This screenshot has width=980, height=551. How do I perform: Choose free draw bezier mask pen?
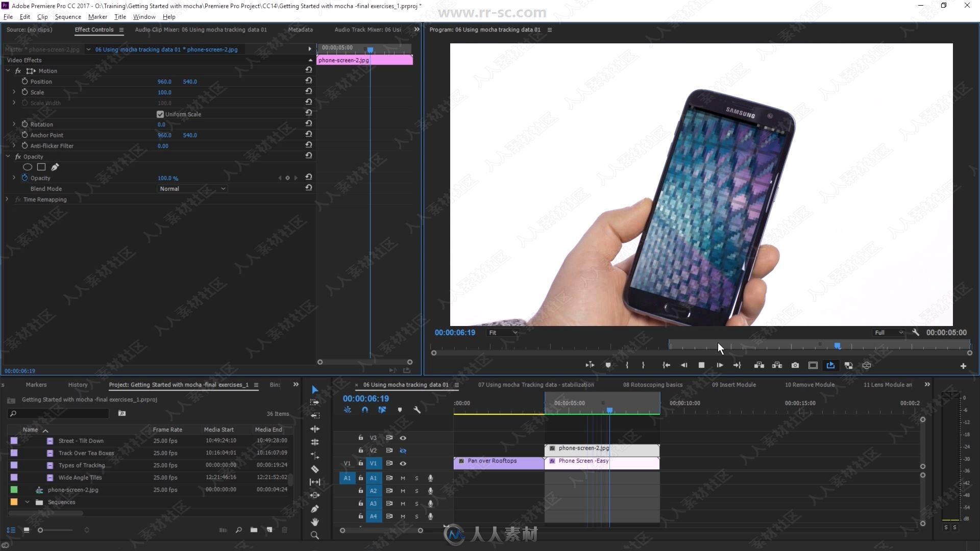click(x=55, y=167)
